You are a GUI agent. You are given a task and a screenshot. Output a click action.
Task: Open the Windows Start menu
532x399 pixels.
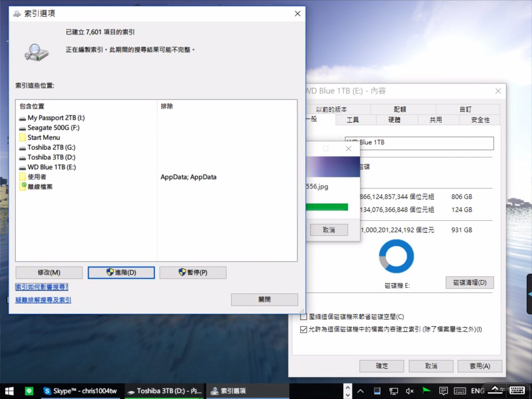coord(9,391)
